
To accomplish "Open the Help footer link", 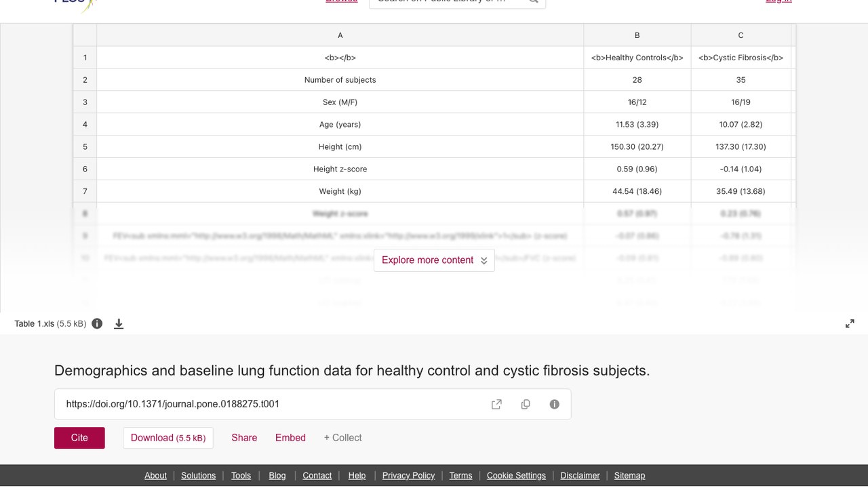I will [357, 476].
